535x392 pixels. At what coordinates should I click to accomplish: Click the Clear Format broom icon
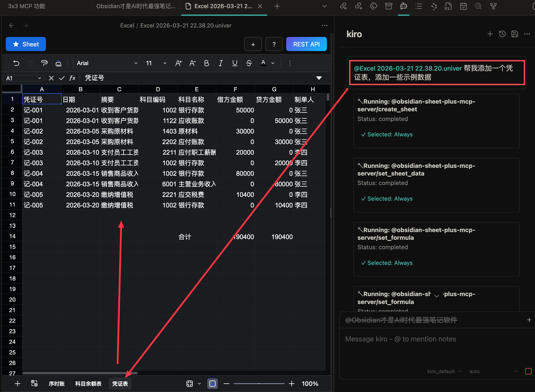point(58,63)
